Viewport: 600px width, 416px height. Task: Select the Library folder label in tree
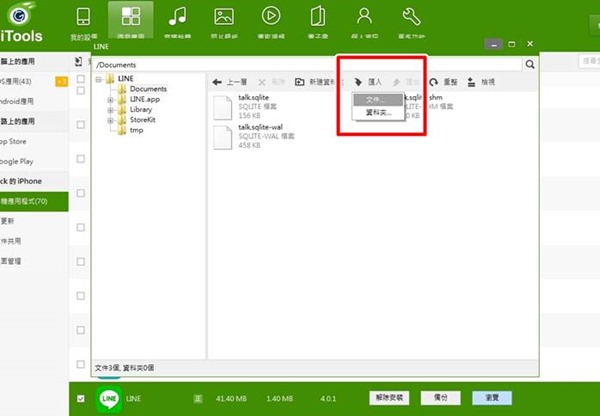click(x=141, y=109)
